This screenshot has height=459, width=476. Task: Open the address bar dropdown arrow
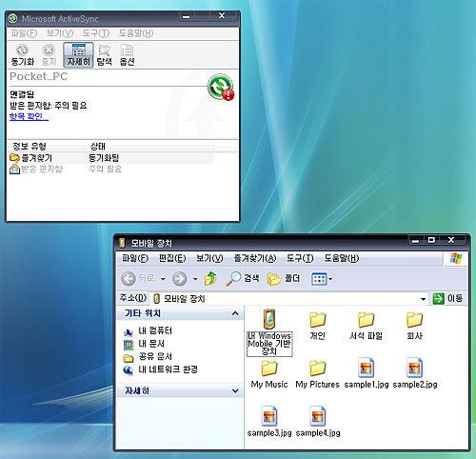[x=423, y=299]
